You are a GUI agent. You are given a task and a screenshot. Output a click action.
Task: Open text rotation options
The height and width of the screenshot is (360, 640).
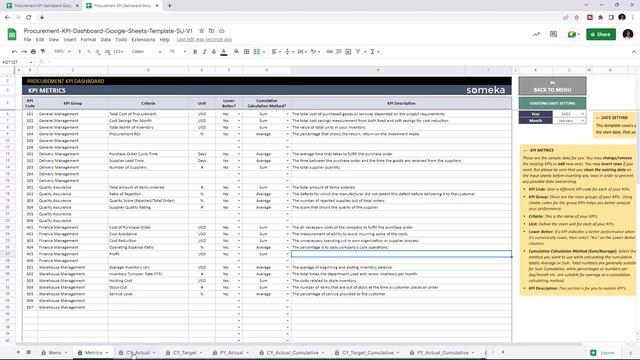coord(315,52)
